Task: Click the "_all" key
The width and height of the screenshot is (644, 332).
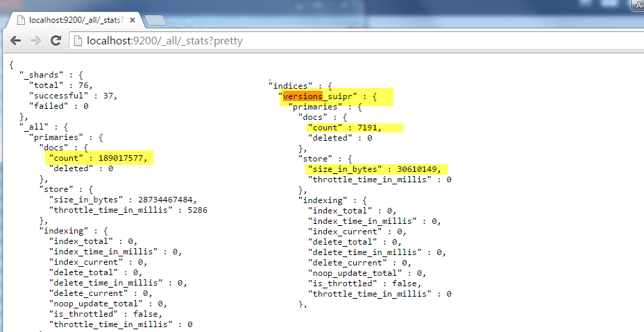Action: pyautogui.click(x=34, y=127)
